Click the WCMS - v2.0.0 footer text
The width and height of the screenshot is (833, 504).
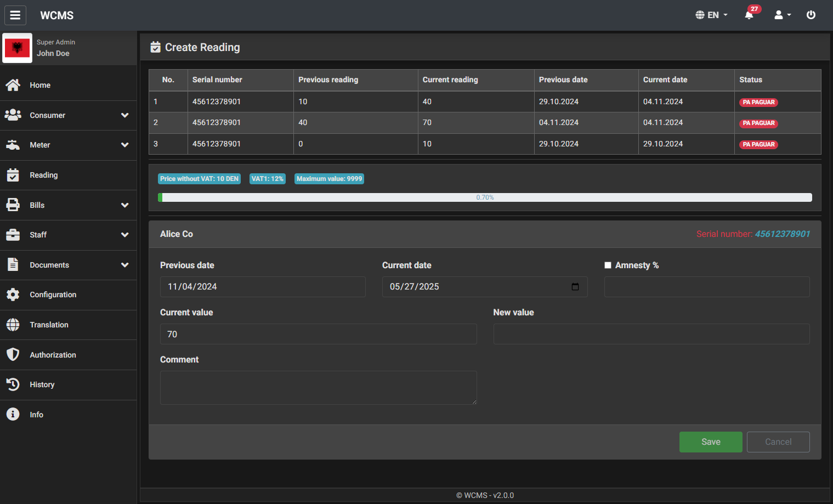click(485, 495)
